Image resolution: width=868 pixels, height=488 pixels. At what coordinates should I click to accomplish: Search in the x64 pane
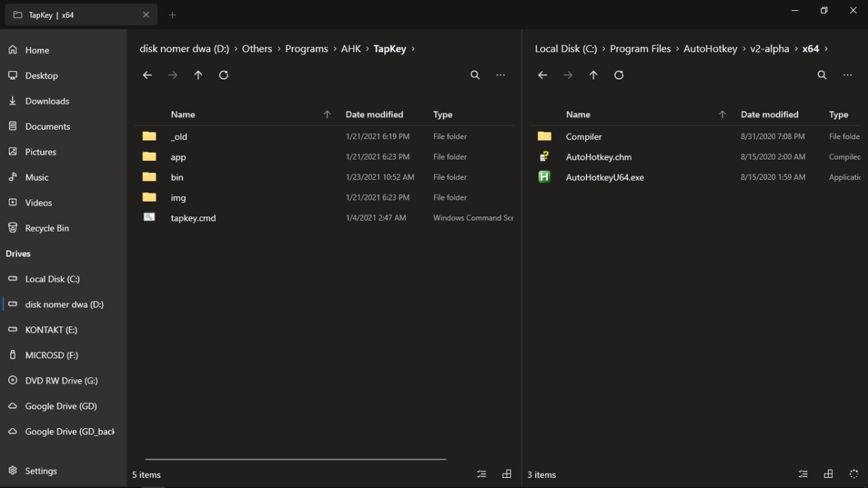click(822, 75)
